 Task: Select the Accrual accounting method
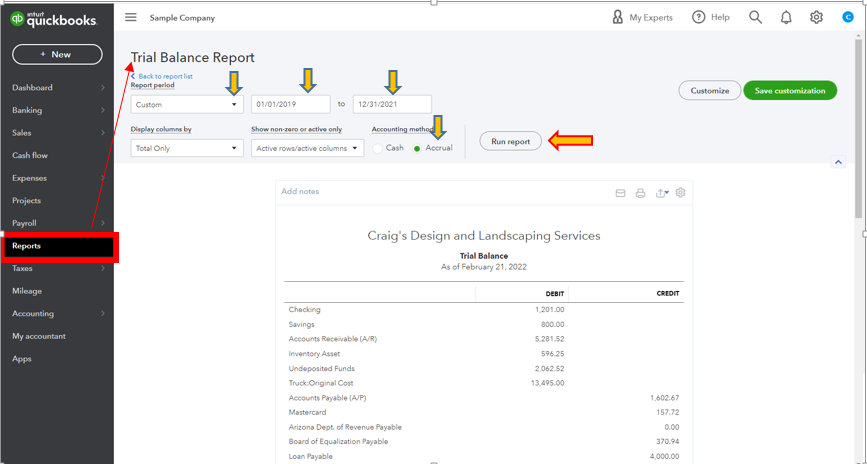[418, 148]
